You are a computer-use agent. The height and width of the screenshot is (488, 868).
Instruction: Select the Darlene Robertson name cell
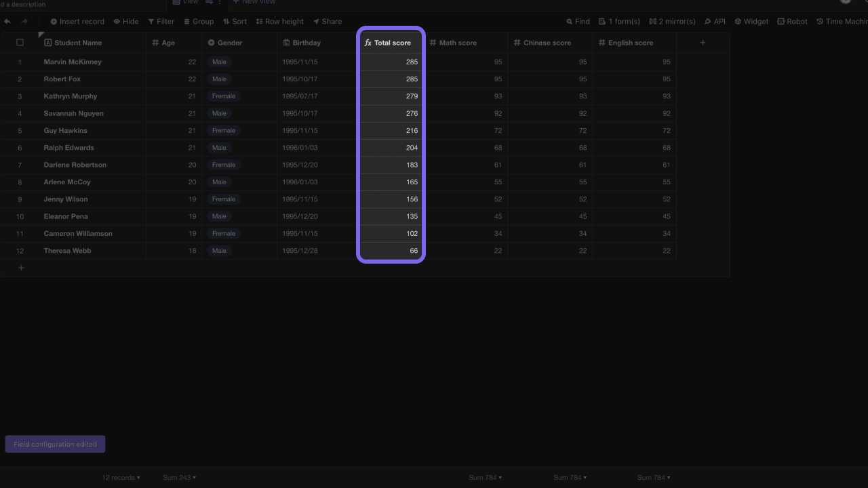tap(92, 165)
